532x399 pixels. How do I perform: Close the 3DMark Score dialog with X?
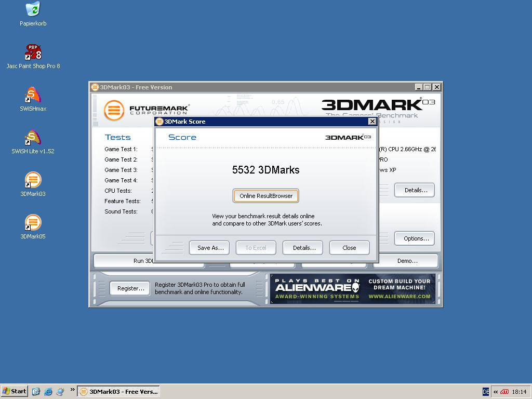tap(372, 122)
